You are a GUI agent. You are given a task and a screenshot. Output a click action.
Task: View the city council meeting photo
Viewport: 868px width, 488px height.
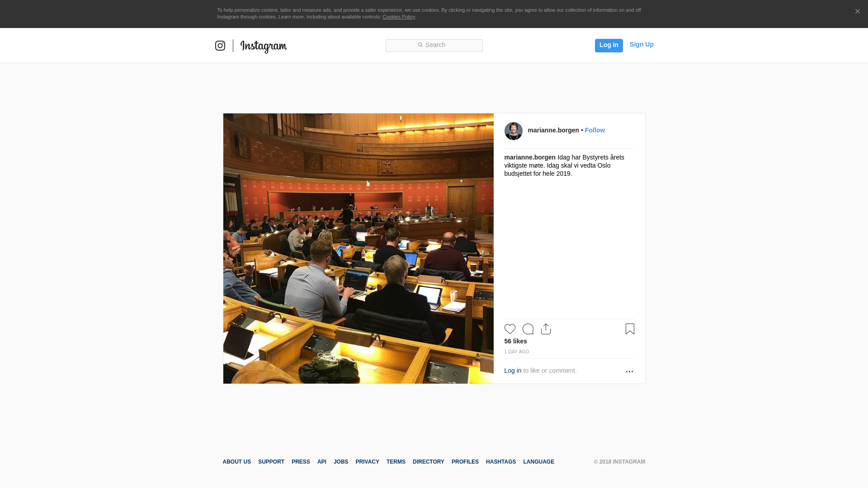click(x=358, y=249)
